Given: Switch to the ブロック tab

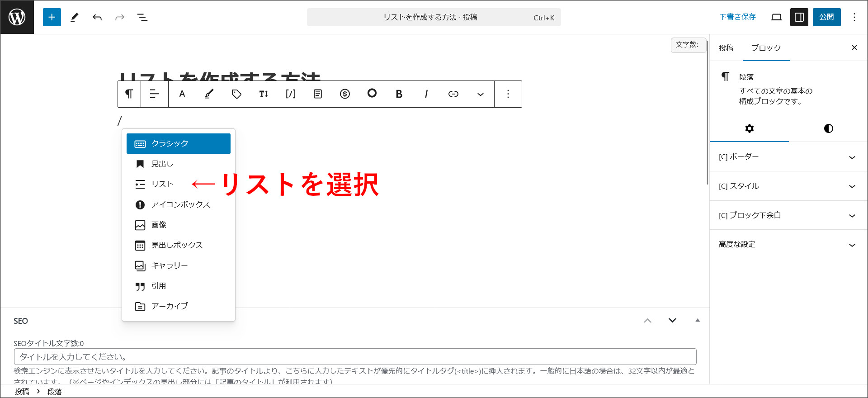Looking at the screenshot, I should click(x=766, y=48).
